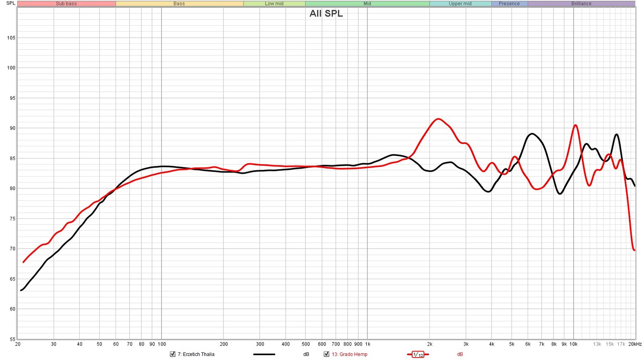Click the black Erzetich Thalia line sample
This screenshot has height=360, width=644.
[264, 354]
